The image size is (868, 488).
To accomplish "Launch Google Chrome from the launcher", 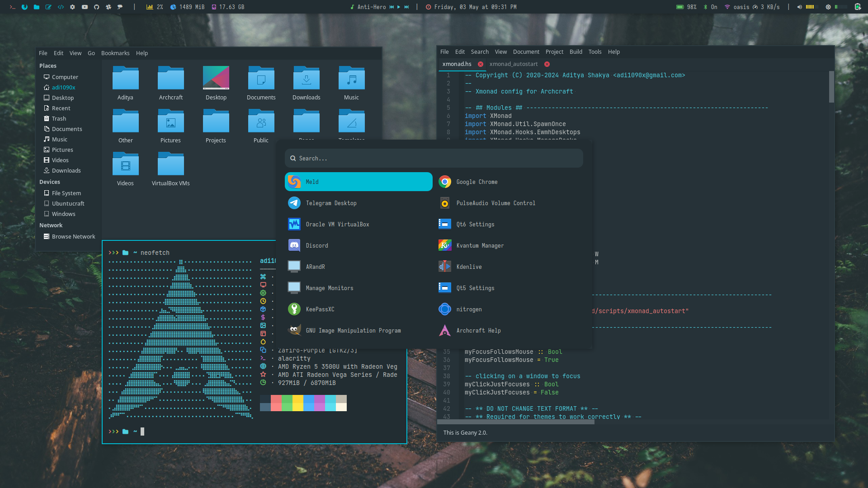I will [476, 182].
